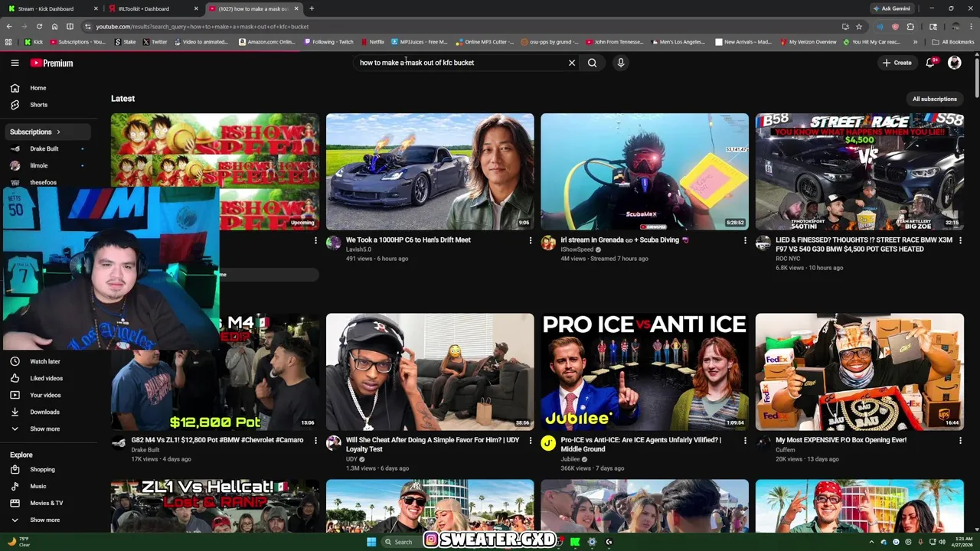The height and width of the screenshot is (551, 980).
Task: Open title 'My Most EXPENSIVE P.O Box Opening Ever!'
Action: [x=841, y=440]
